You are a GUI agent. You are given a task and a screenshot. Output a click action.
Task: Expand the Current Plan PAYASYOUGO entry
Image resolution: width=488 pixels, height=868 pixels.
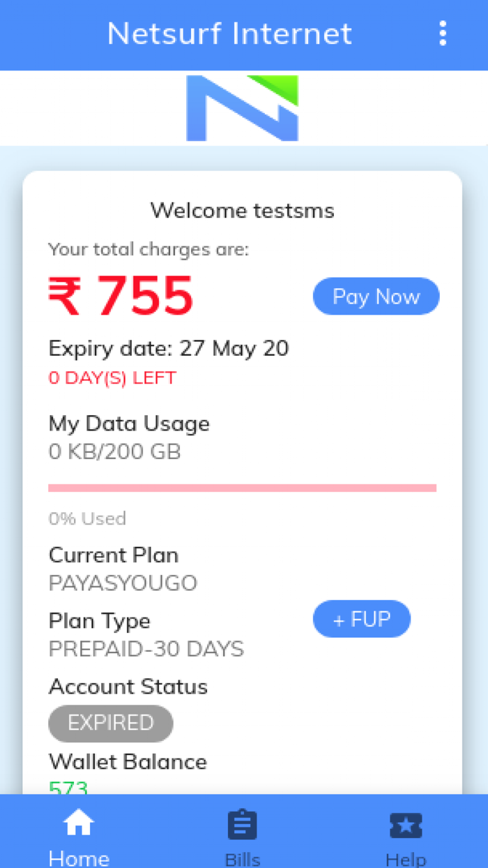tap(123, 583)
